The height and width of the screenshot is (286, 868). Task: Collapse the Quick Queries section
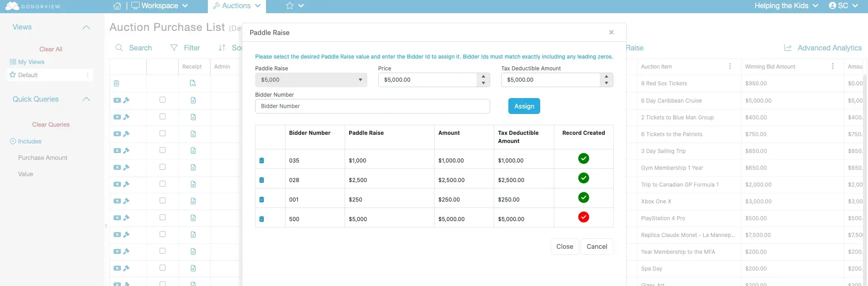(x=86, y=99)
